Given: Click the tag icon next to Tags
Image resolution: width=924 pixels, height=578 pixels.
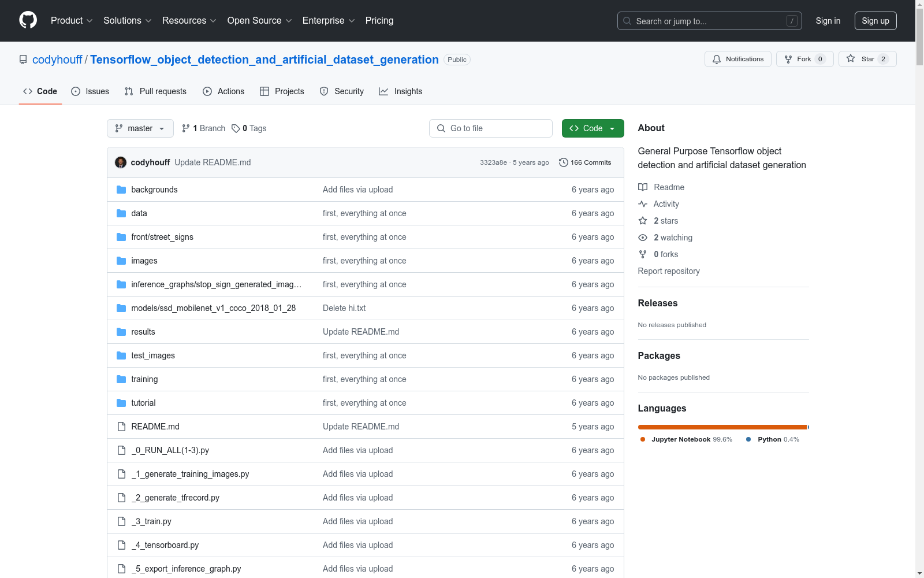Looking at the screenshot, I should click(236, 128).
